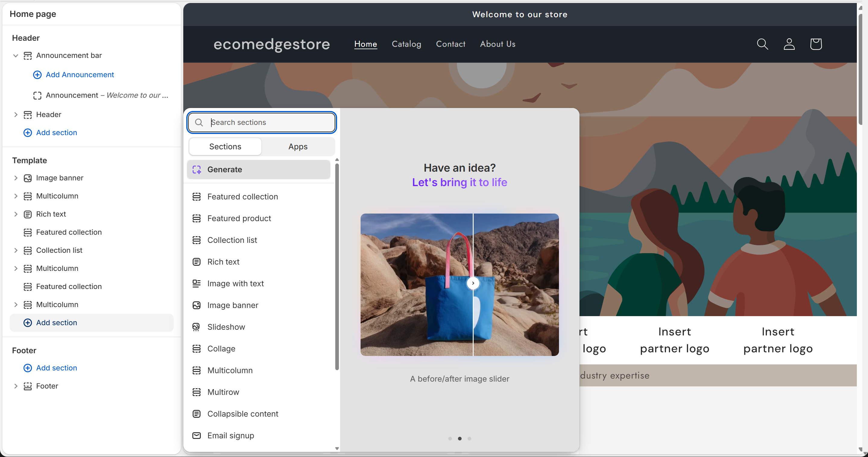Click the Collage section icon
Viewport: 868px width, 457px height.
(197, 348)
